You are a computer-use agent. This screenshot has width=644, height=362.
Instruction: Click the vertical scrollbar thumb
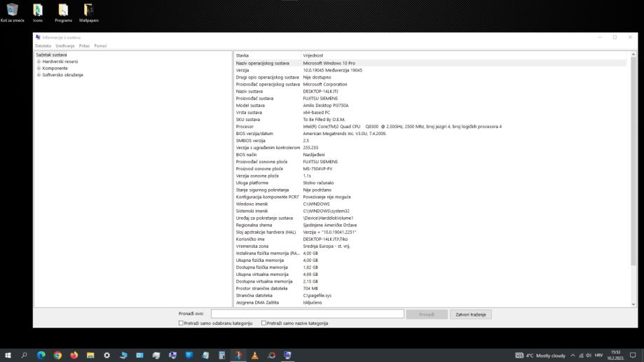coord(633,161)
